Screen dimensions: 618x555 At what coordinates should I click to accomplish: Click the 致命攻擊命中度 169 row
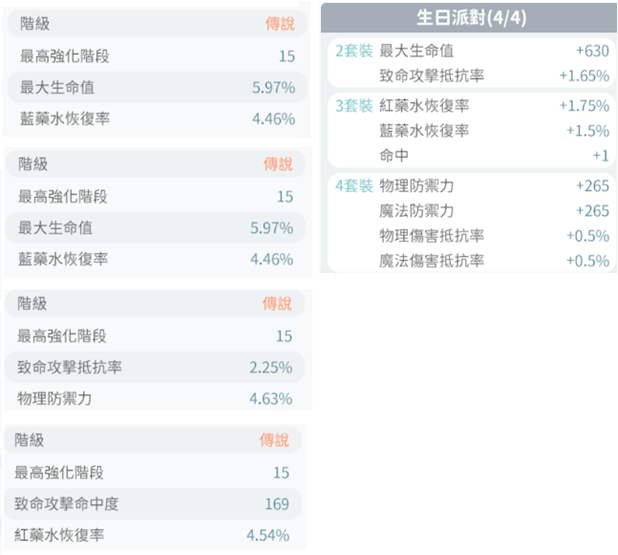153,504
